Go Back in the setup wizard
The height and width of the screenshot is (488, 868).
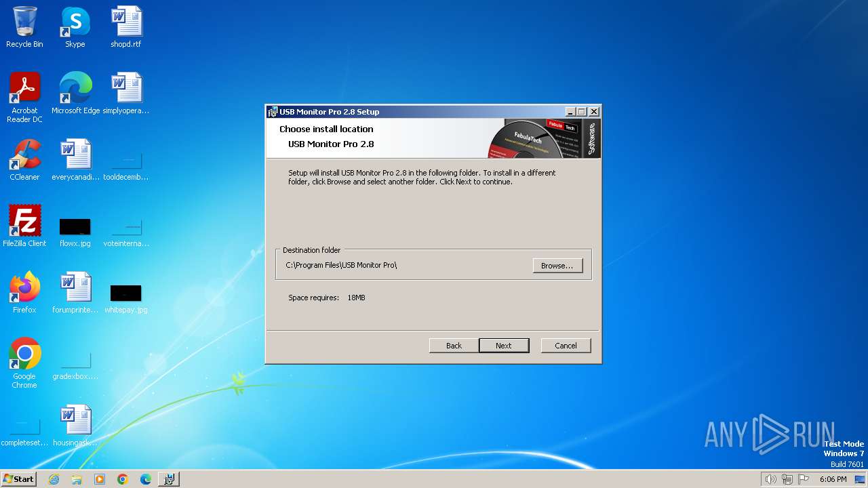(454, 346)
